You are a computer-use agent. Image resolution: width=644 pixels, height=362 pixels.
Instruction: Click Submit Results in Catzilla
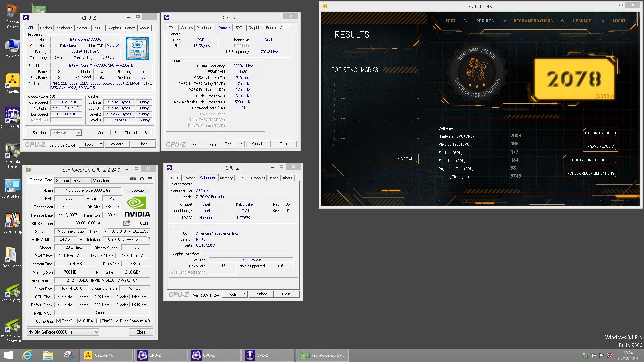click(x=600, y=133)
